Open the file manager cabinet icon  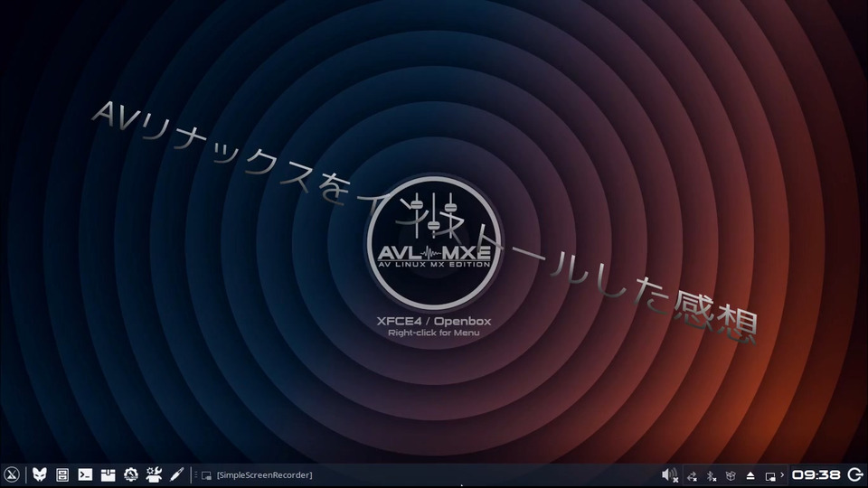tap(62, 474)
